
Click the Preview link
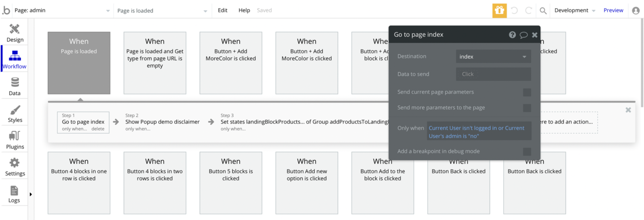coord(613,10)
